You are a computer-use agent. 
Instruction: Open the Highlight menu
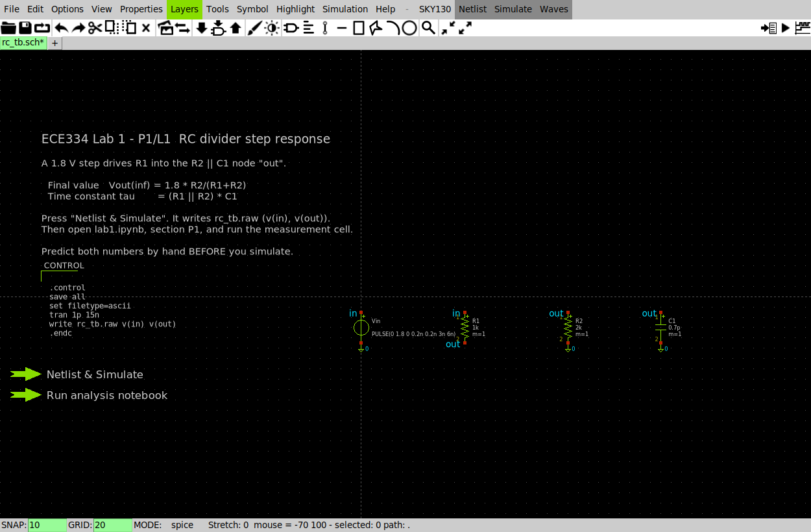(295, 9)
